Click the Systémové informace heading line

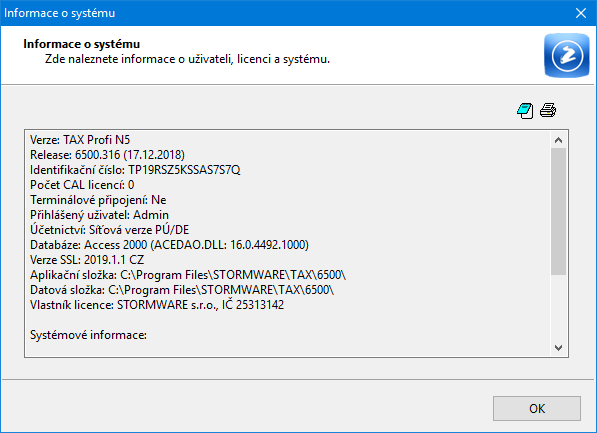[88, 335]
